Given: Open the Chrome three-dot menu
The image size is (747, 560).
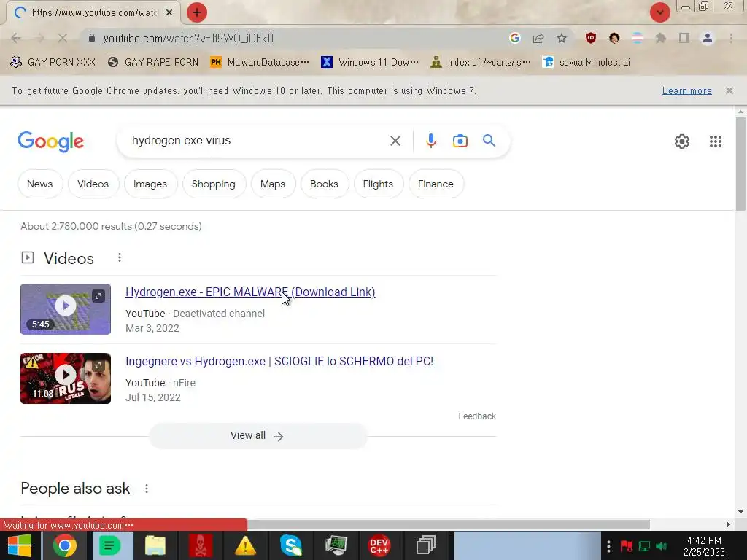Looking at the screenshot, I should [731, 38].
